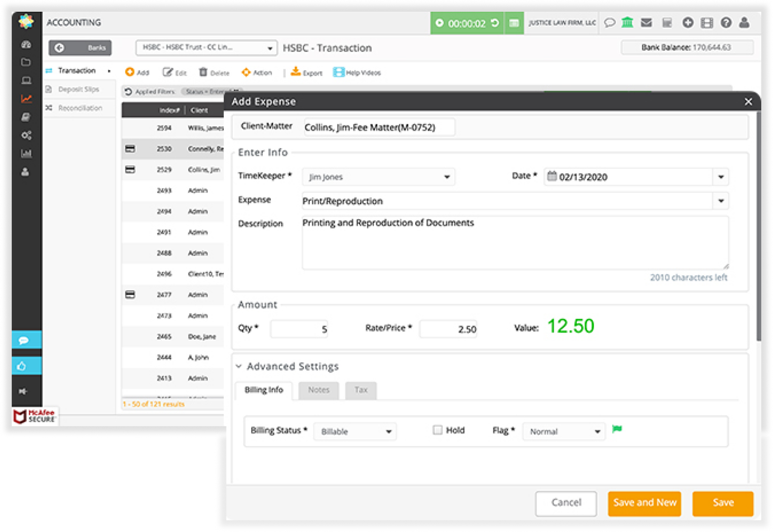
Task: Click the timer reset arrow icon
Action: [x=495, y=23]
